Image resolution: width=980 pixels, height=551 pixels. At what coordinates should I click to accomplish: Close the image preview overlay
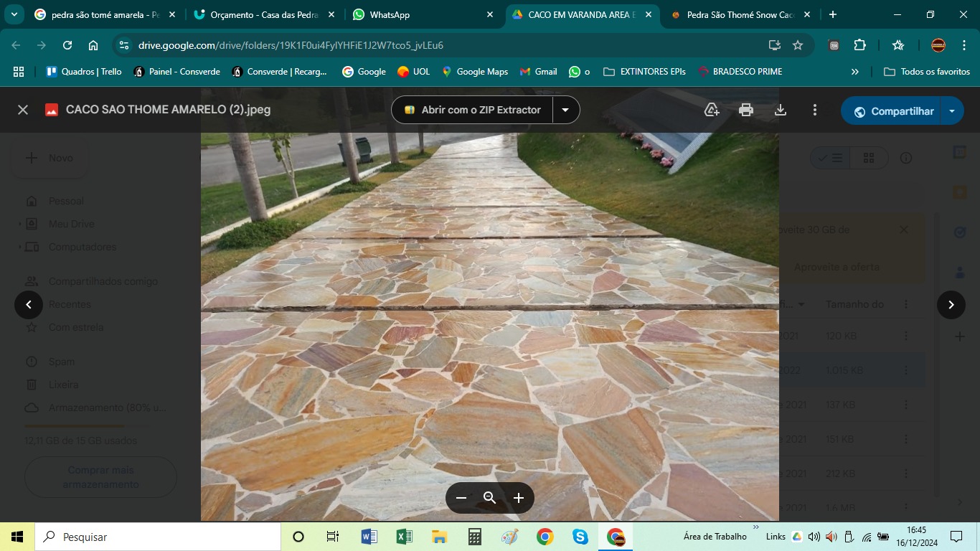[23, 110]
